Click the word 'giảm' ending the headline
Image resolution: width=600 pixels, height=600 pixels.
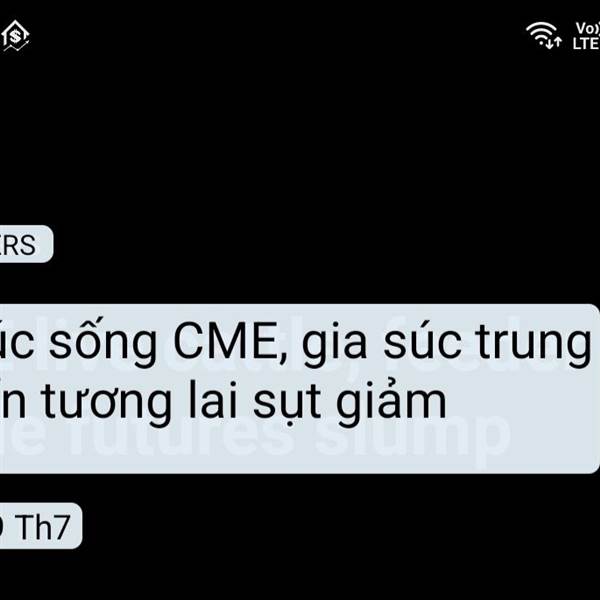click(x=391, y=399)
